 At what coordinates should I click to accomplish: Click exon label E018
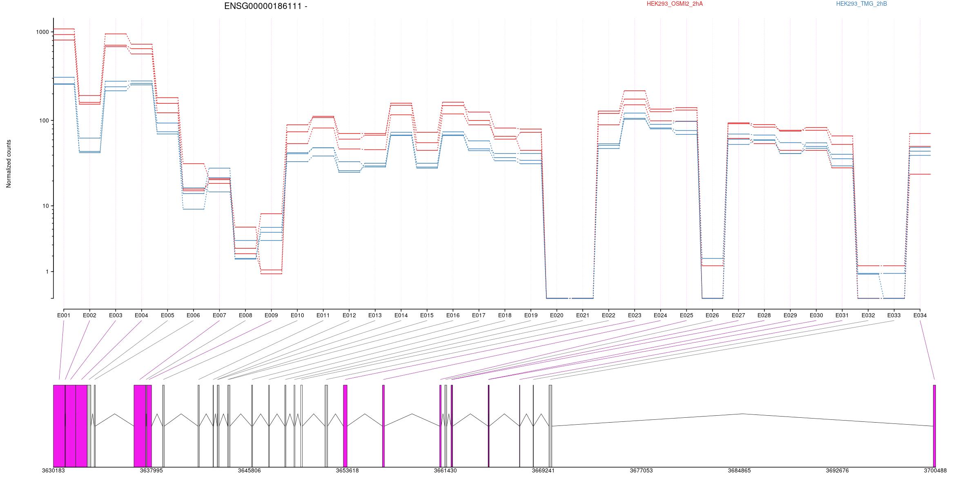pyautogui.click(x=505, y=315)
